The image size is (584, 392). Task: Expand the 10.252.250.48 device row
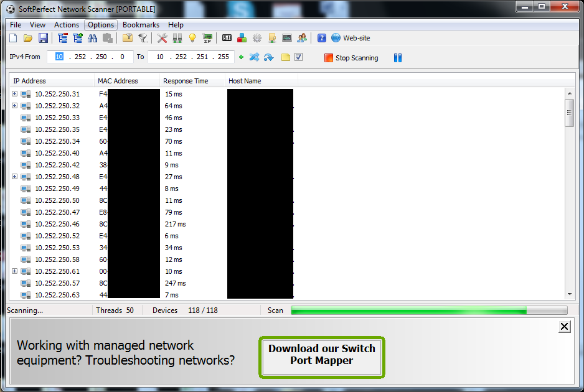(x=14, y=177)
